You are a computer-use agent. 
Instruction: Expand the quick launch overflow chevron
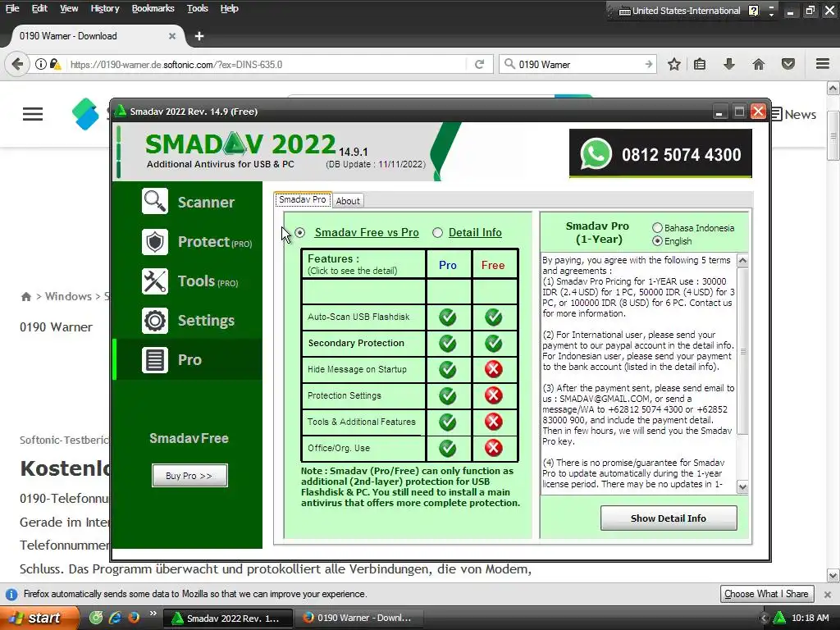point(153,614)
